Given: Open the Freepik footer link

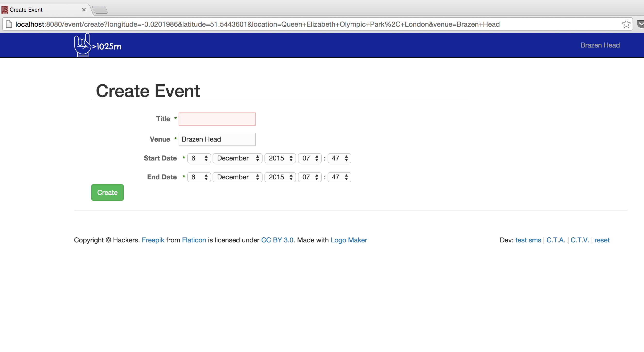Looking at the screenshot, I should 153,240.
